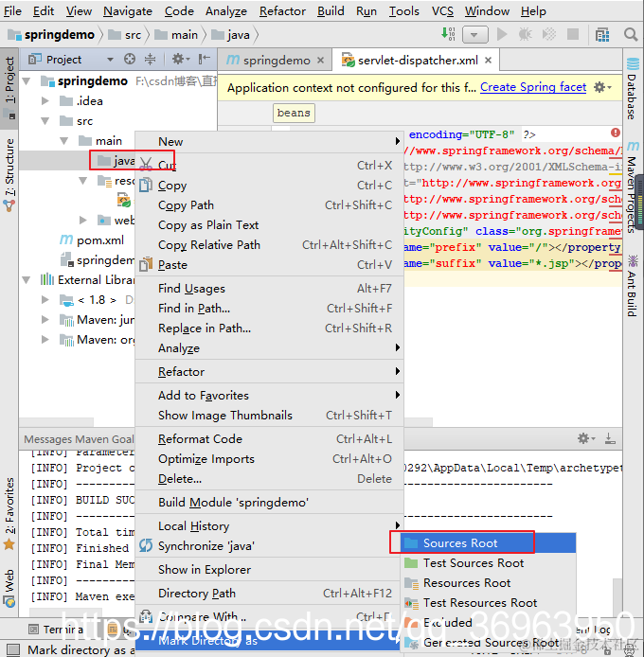Choose Delete... in the context menu

coord(270,478)
